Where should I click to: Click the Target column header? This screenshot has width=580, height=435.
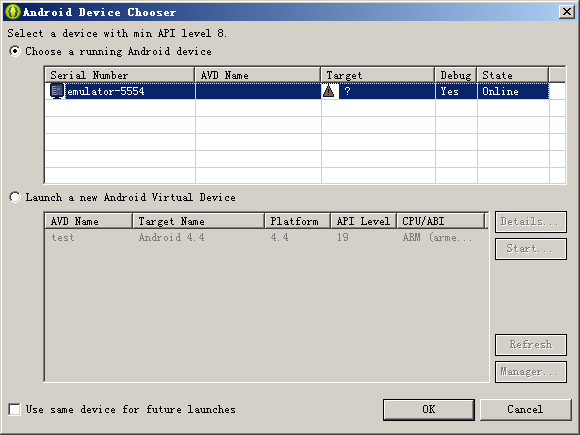coord(378,75)
